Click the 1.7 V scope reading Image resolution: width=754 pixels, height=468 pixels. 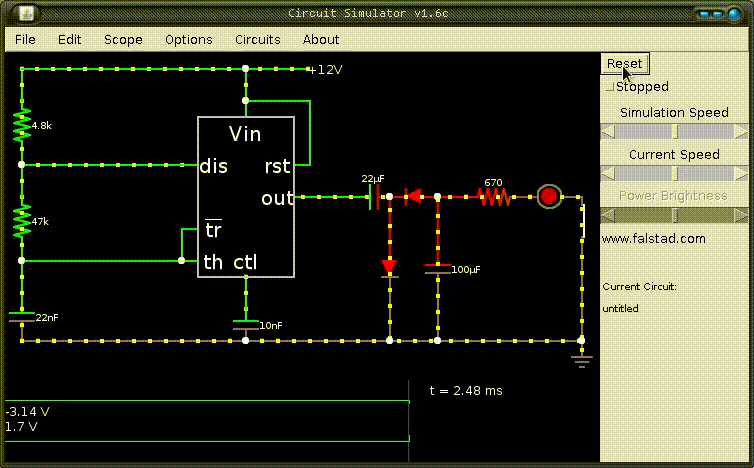[x=21, y=427]
